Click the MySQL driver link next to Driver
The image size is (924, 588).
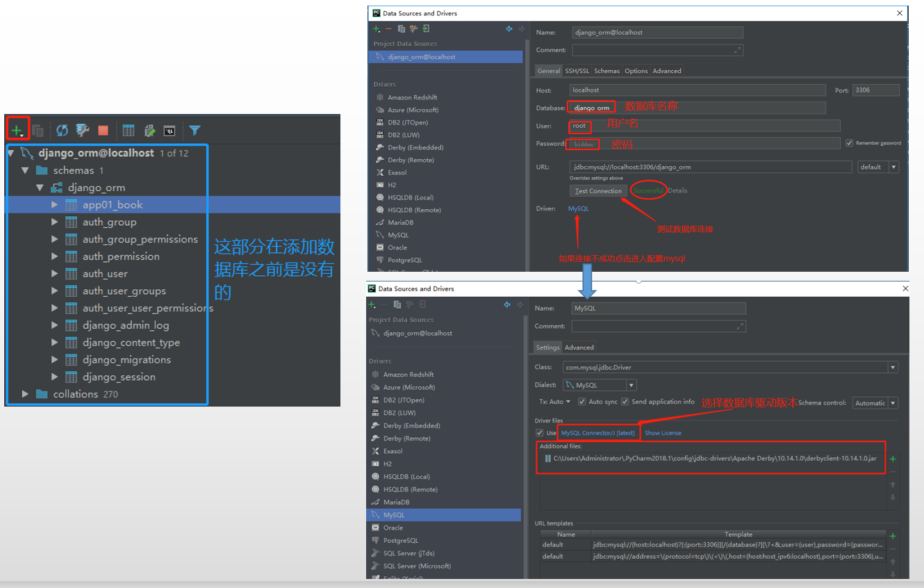[x=578, y=209]
